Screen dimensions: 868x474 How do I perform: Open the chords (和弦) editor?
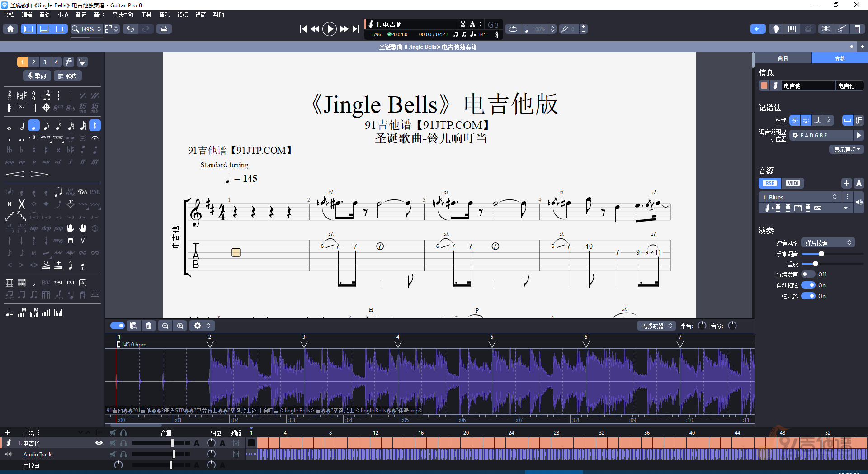(68, 76)
